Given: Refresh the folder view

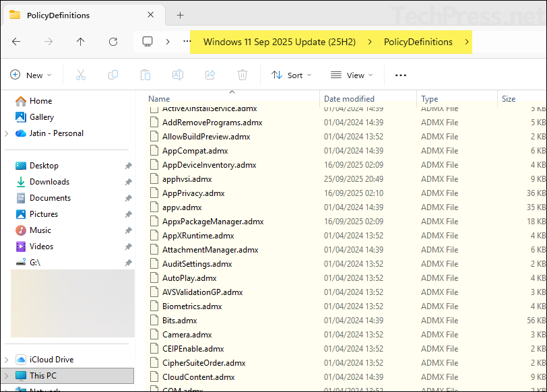Looking at the screenshot, I should [x=112, y=42].
